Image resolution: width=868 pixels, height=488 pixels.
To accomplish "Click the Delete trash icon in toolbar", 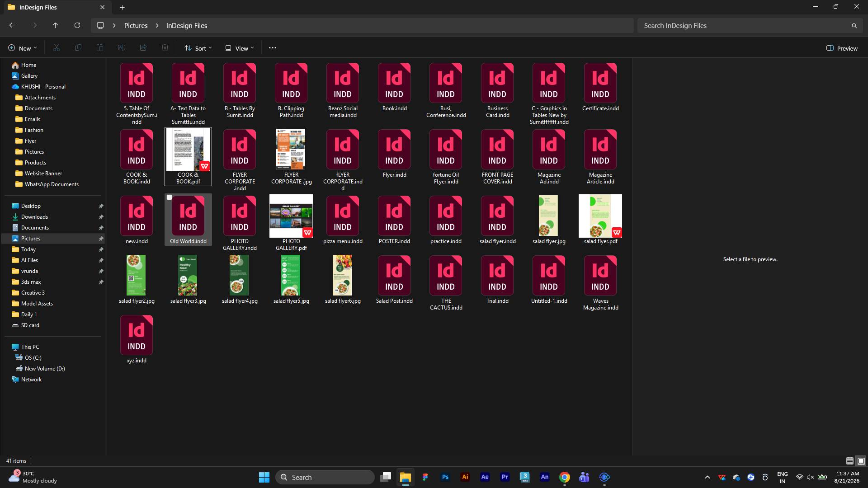I will coord(165,48).
